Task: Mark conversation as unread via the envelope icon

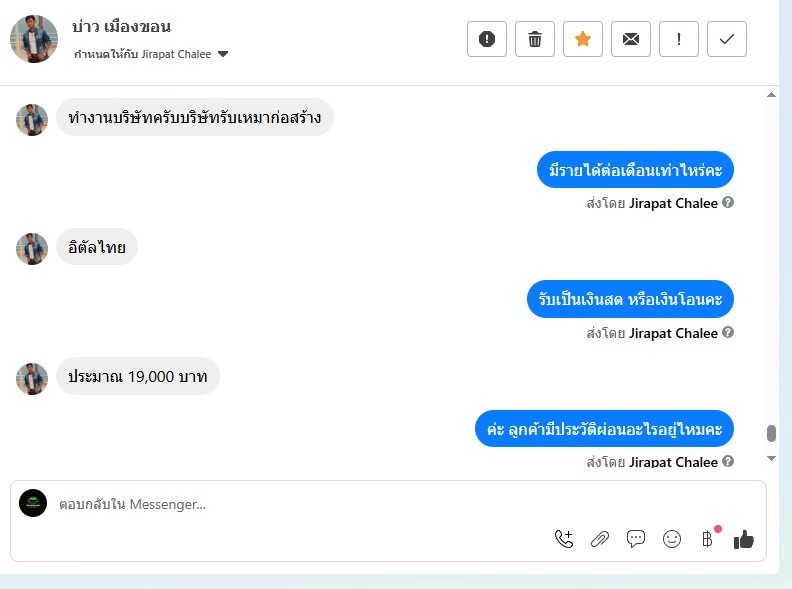Action: (x=630, y=39)
